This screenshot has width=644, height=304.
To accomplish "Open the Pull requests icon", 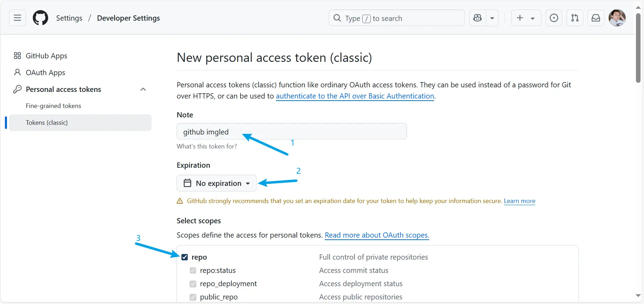I will [x=575, y=18].
